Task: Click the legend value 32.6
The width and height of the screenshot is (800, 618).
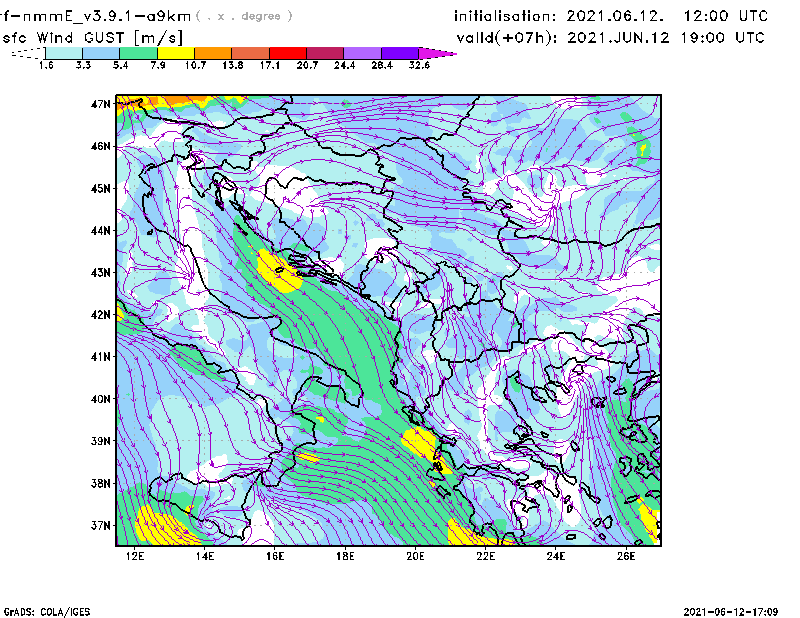Action: point(419,65)
